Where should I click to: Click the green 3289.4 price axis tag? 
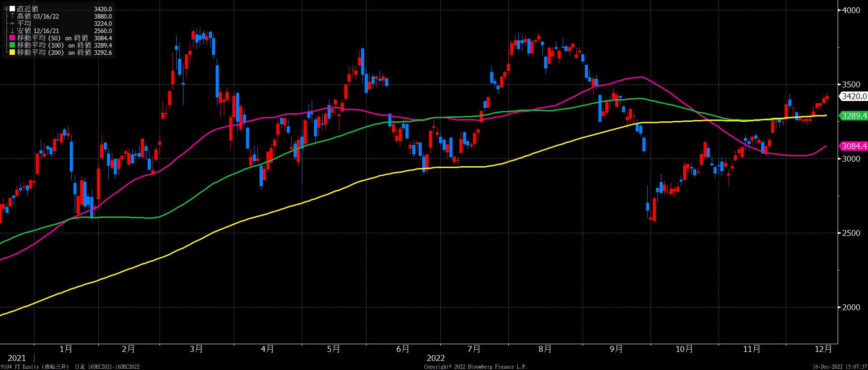click(854, 116)
